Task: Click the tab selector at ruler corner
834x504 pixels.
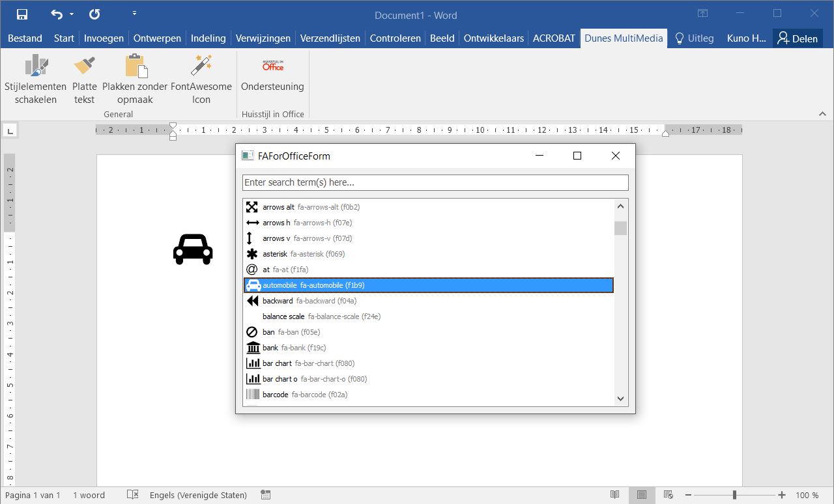Action: pyautogui.click(x=10, y=131)
